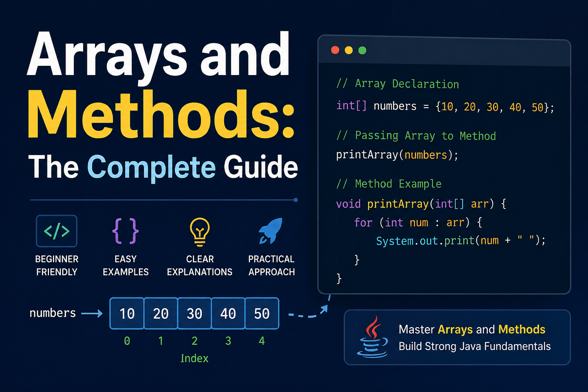This screenshot has height=392, width=588.
Task: Select the array box containing 20
Action: (161, 313)
